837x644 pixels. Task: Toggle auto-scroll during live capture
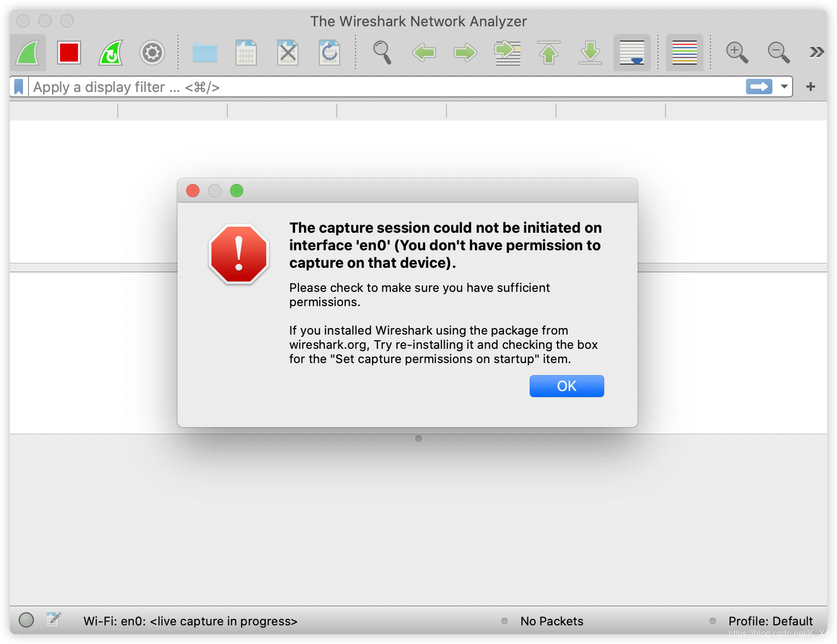click(632, 53)
